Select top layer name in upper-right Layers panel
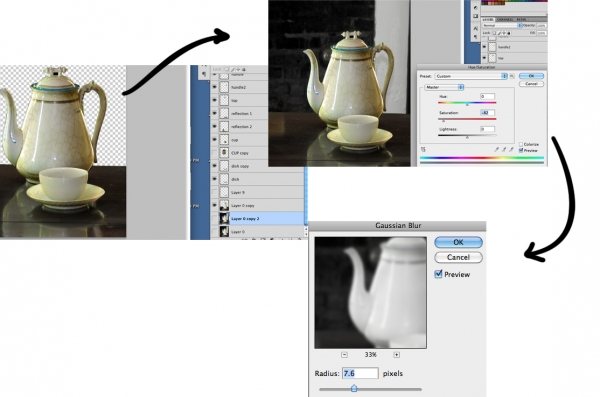The height and width of the screenshot is (397, 600). coord(501,58)
